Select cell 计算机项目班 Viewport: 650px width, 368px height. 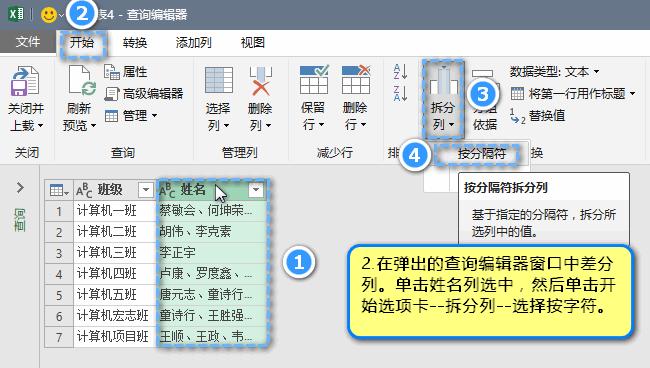click(x=115, y=337)
